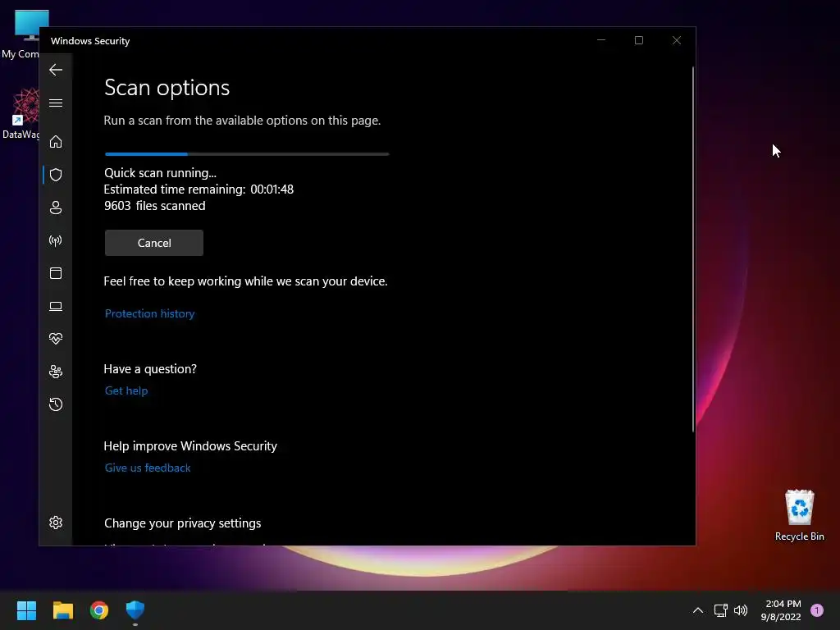Viewport: 840px width, 630px height.
Task: Open the Windows Start menu
Action: [26, 610]
